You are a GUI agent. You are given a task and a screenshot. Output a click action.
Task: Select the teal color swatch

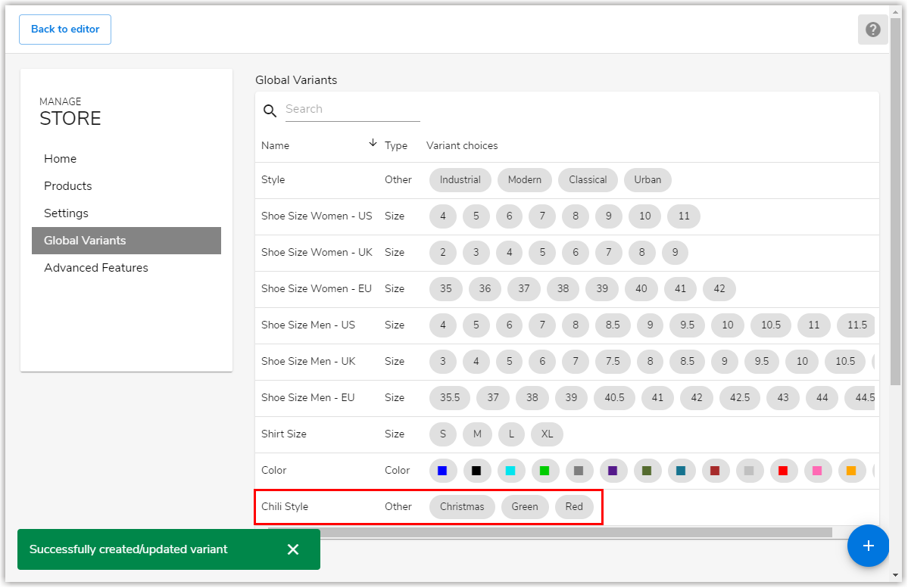pos(681,471)
